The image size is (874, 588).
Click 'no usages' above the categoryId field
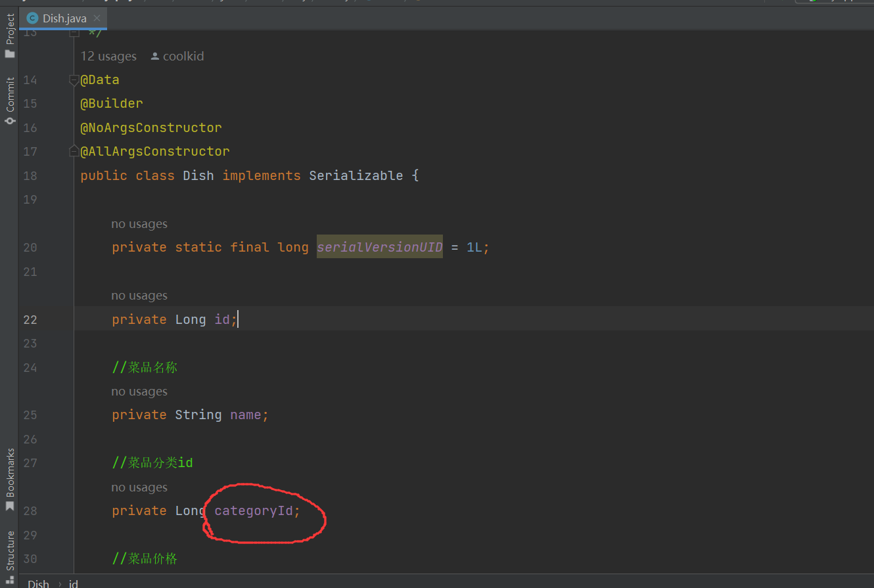(x=139, y=487)
